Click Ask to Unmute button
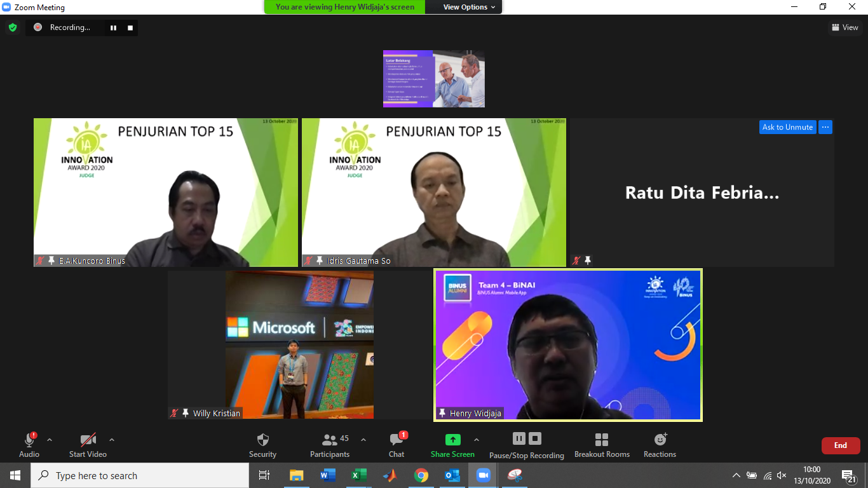The image size is (868, 488). click(x=787, y=127)
